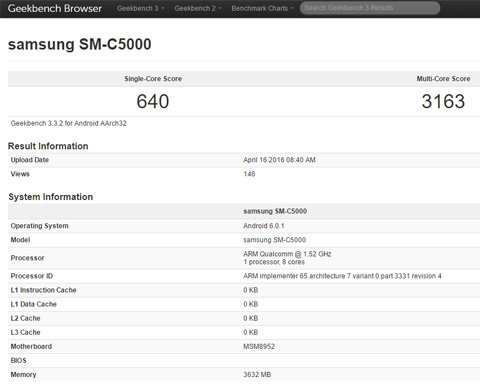Image resolution: width=480 pixels, height=386 pixels.
Task: Click the multi-core score value 3163
Action: pyautogui.click(x=443, y=101)
